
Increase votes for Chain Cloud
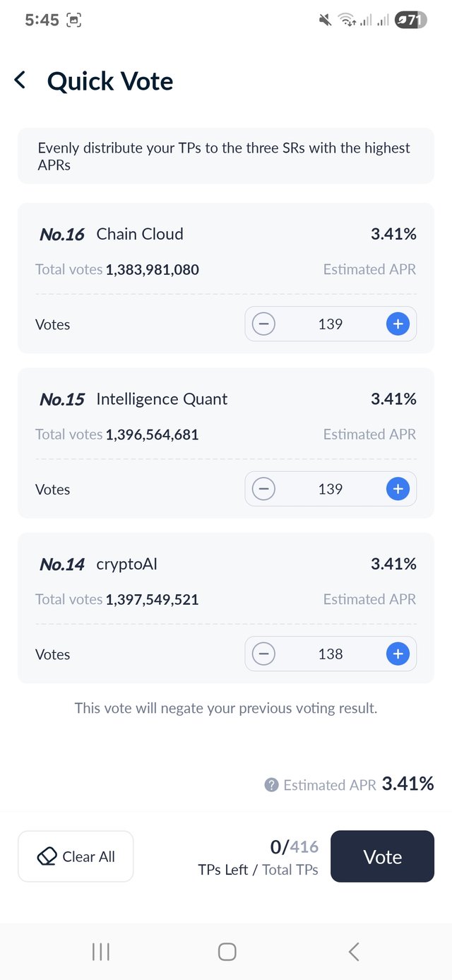(398, 324)
